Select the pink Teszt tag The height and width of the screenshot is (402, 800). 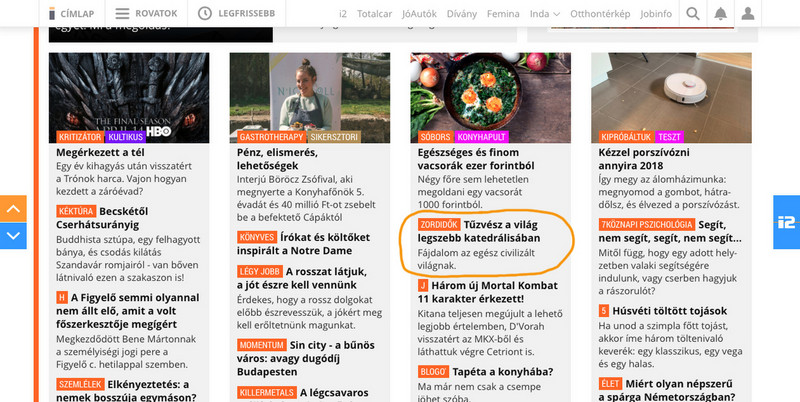[x=669, y=137]
